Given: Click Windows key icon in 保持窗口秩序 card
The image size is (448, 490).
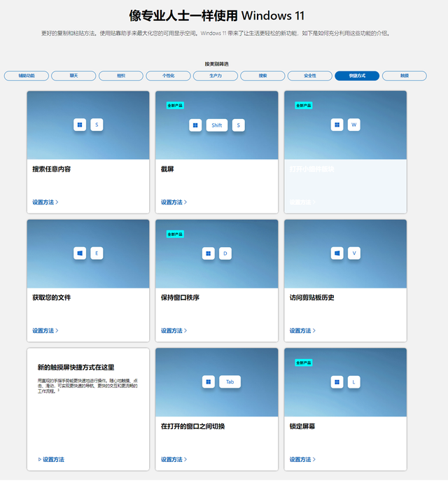Looking at the screenshot, I should (x=209, y=253).
